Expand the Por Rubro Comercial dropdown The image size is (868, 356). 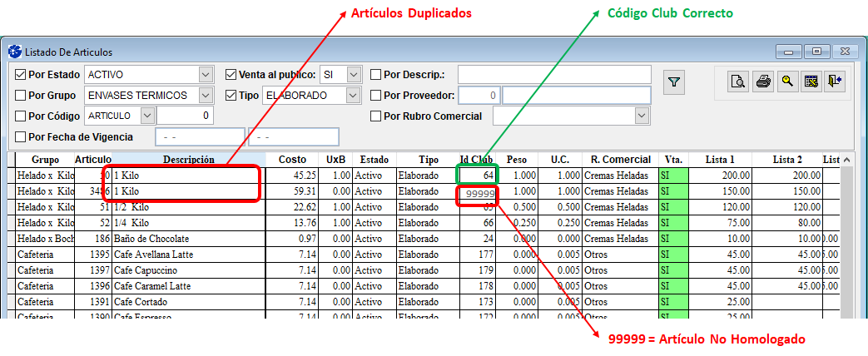pyautogui.click(x=642, y=116)
